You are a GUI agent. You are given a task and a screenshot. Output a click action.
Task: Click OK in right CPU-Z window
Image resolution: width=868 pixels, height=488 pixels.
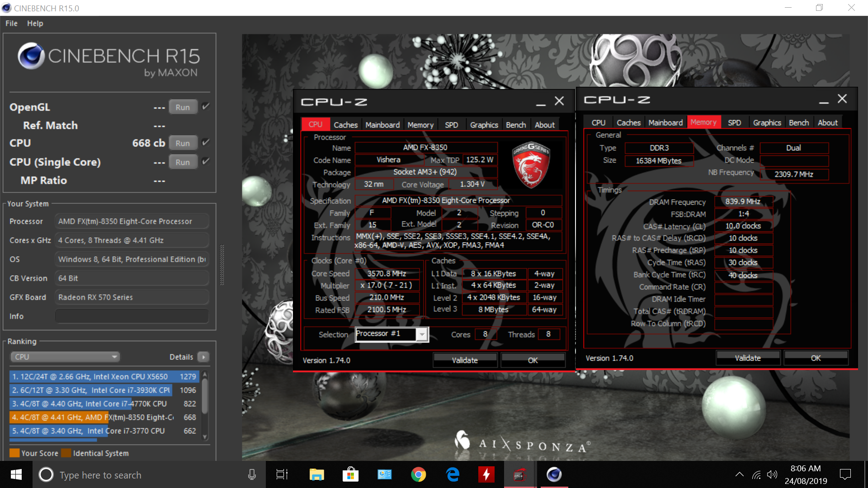click(816, 358)
